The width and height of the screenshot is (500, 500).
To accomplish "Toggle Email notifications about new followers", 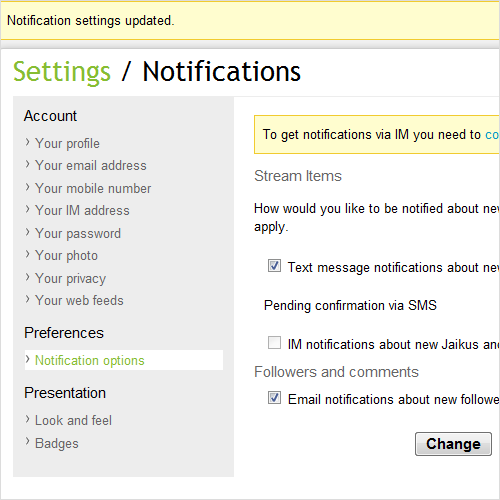I will pos(274,398).
